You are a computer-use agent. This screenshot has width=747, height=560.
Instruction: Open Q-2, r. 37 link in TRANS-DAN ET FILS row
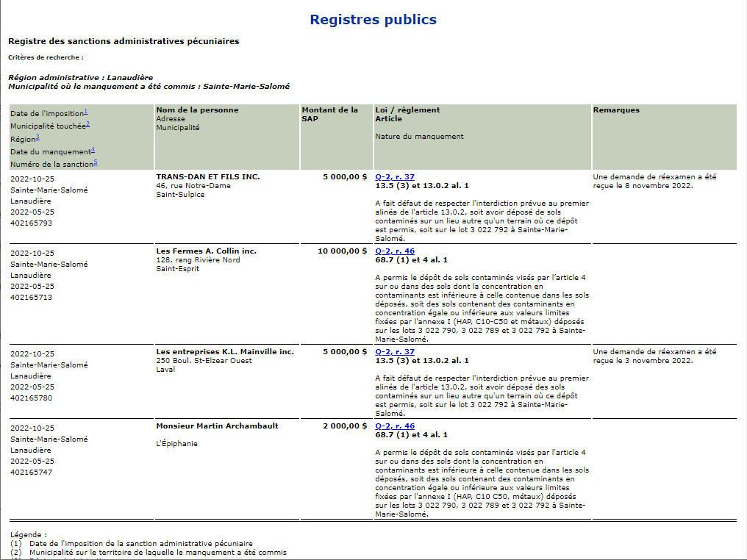point(395,176)
